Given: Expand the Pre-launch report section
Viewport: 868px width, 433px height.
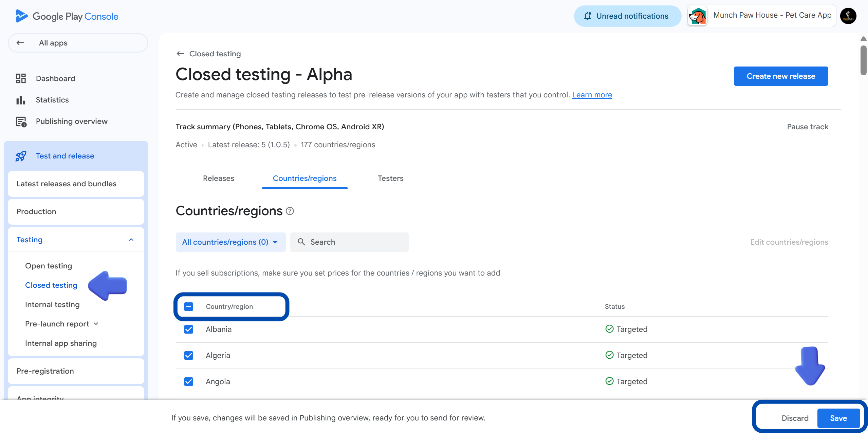Looking at the screenshot, I should click(96, 324).
